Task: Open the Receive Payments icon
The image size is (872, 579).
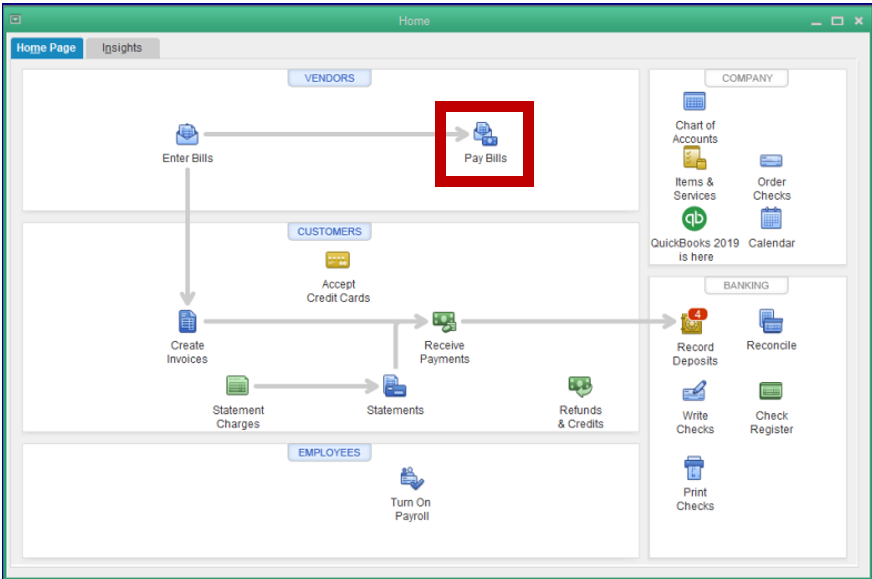Action: [x=444, y=321]
